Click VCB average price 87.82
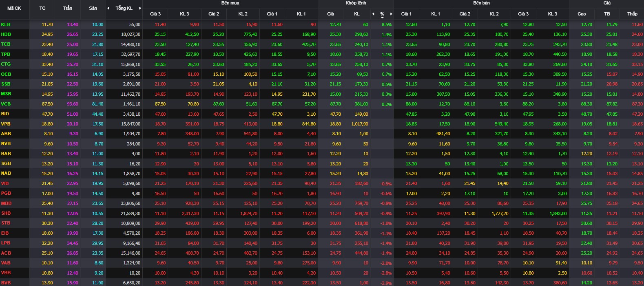Screen dimensions: 644x286 [612, 104]
